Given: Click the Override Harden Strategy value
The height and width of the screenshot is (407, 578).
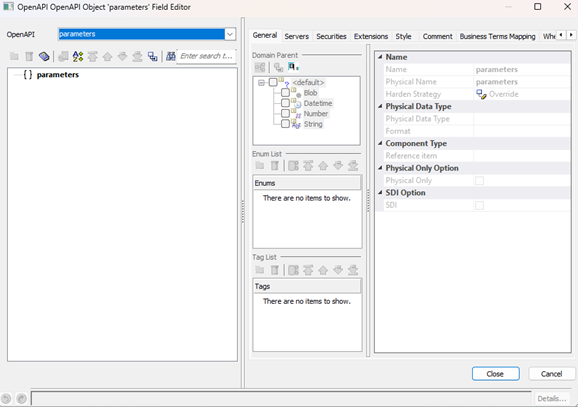Looking at the screenshot, I should tap(504, 94).
